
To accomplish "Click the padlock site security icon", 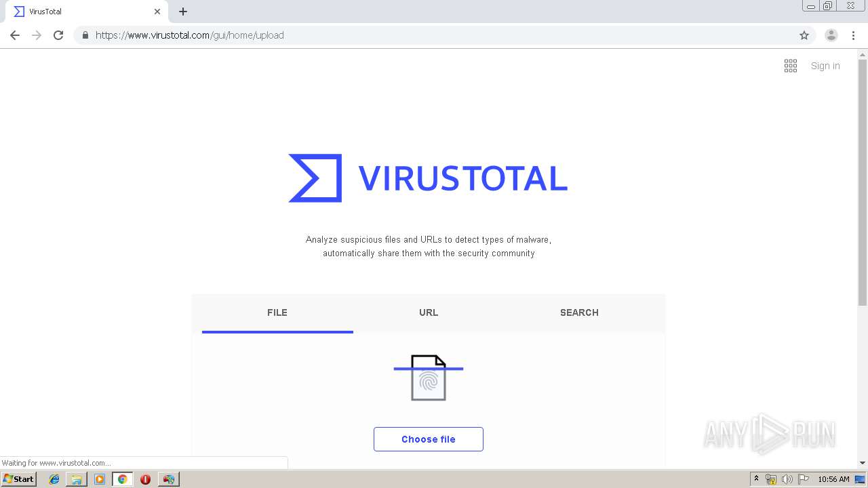I will click(x=85, y=35).
